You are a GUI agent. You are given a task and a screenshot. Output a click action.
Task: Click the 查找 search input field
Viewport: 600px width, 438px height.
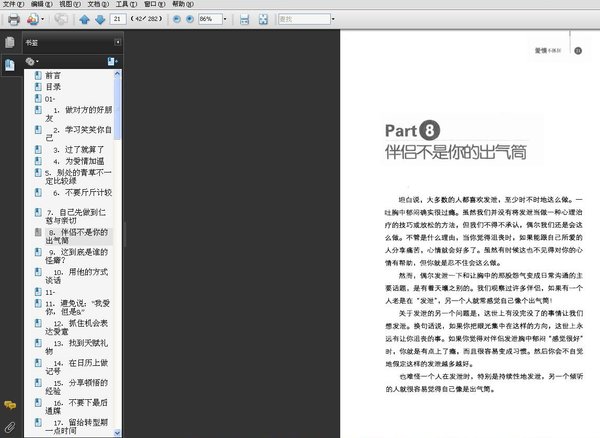[304, 19]
